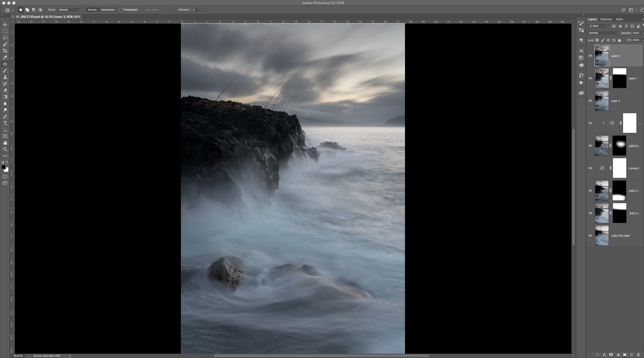The height and width of the screenshot is (358, 644).
Task: Select the Hand tool
Action: [5, 143]
